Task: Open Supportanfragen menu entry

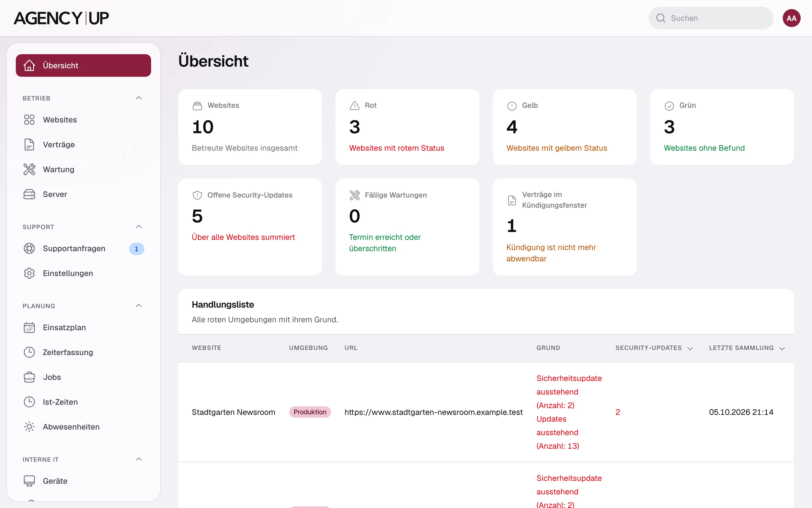Action: click(x=83, y=249)
